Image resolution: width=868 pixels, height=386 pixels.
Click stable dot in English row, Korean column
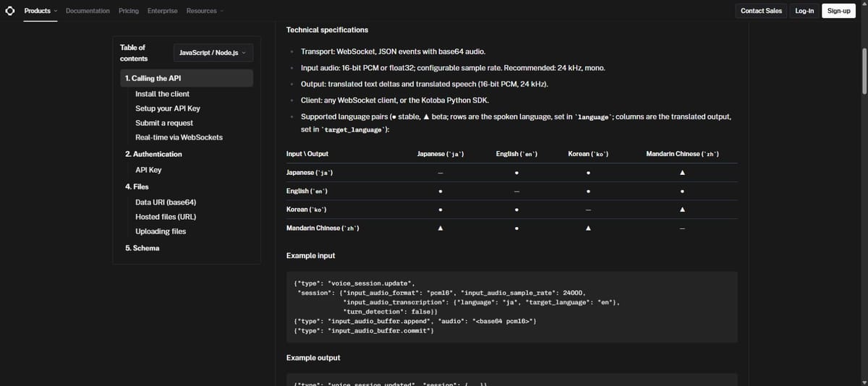click(588, 192)
